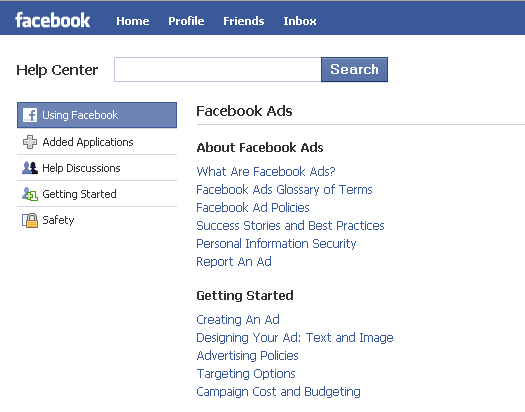
Task: Click the Help Discussions people icon
Action: tap(30, 168)
